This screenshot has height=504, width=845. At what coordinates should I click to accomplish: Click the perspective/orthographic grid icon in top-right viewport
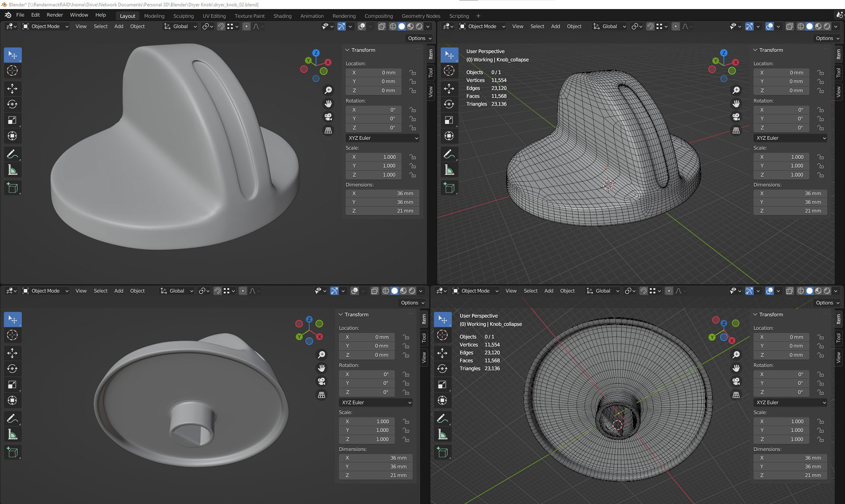[x=736, y=131]
